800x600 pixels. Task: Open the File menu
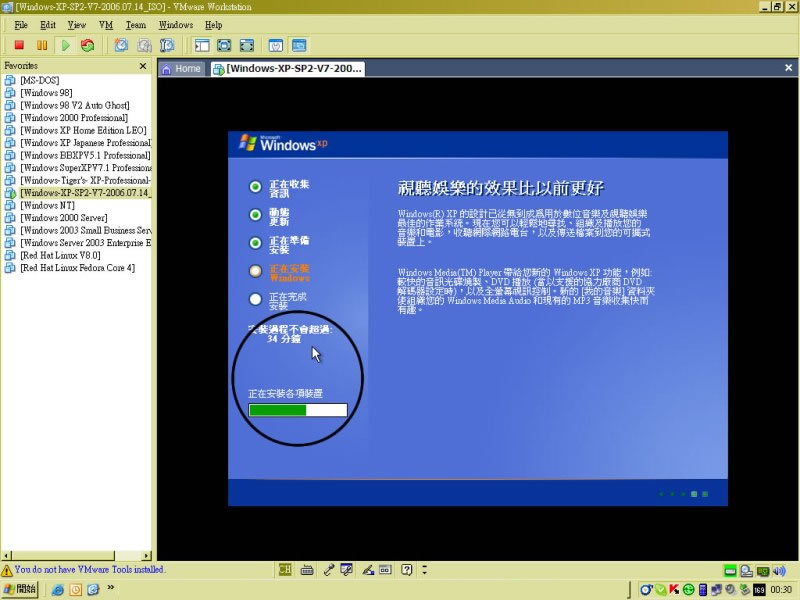coord(21,25)
